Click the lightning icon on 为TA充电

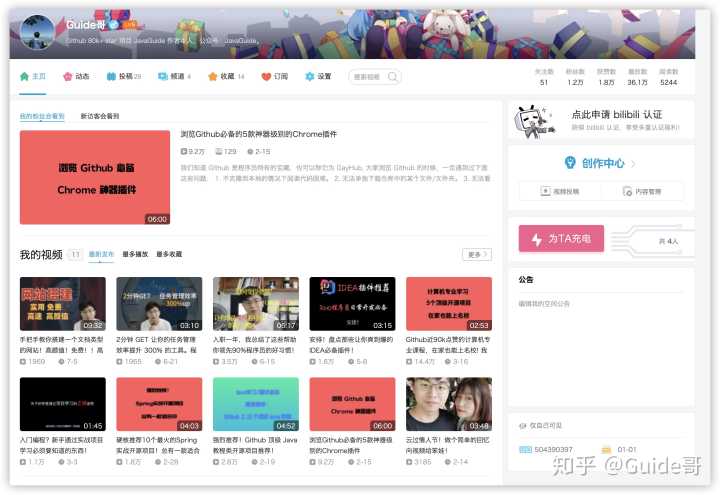tap(537, 239)
